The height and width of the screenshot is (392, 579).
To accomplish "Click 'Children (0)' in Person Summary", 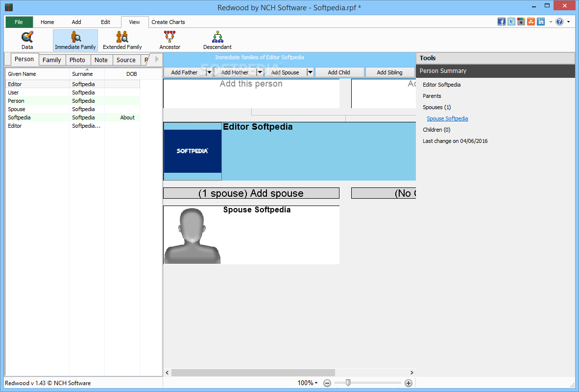I will [436, 130].
